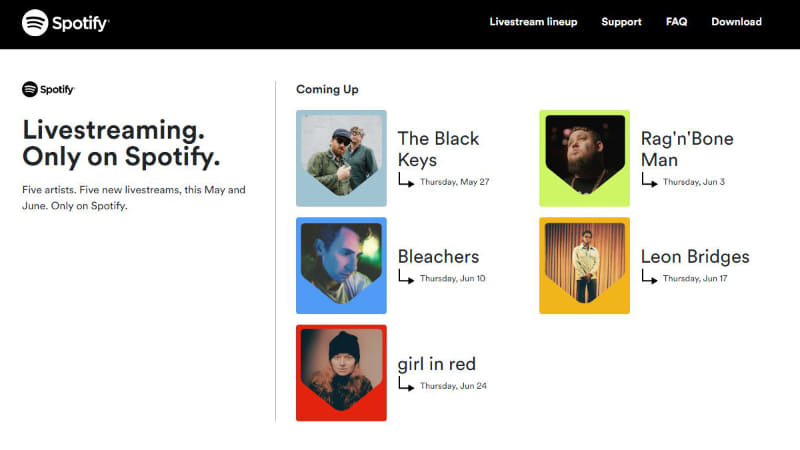800x450 pixels.
Task: Click the Livestreaming. Only on Spotify. headline
Action: click(x=121, y=143)
